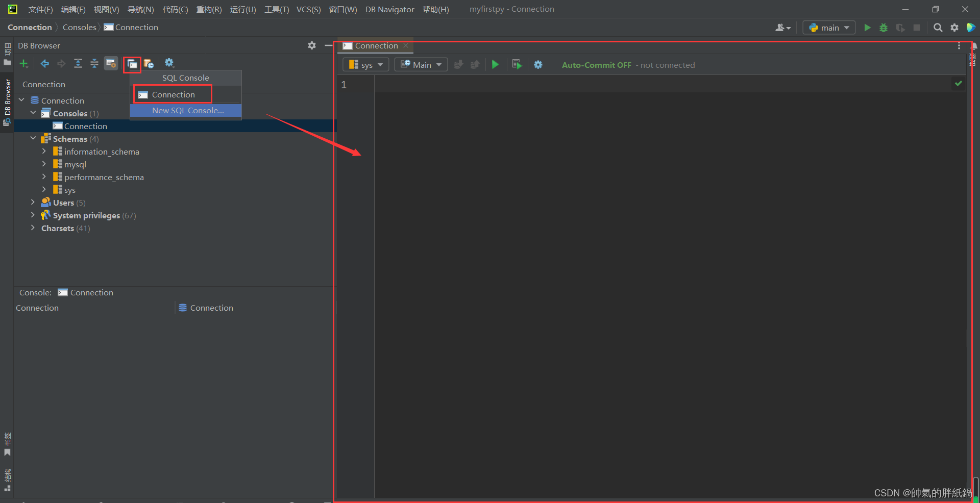Image resolution: width=980 pixels, height=503 pixels.
Task: Click the Rollback icon in console toolbar
Action: point(475,64)
